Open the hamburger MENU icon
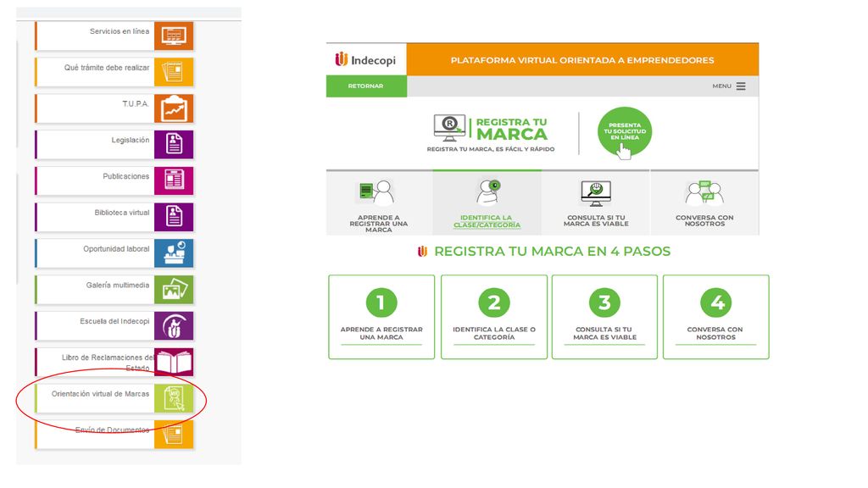 tap(741, 86)
